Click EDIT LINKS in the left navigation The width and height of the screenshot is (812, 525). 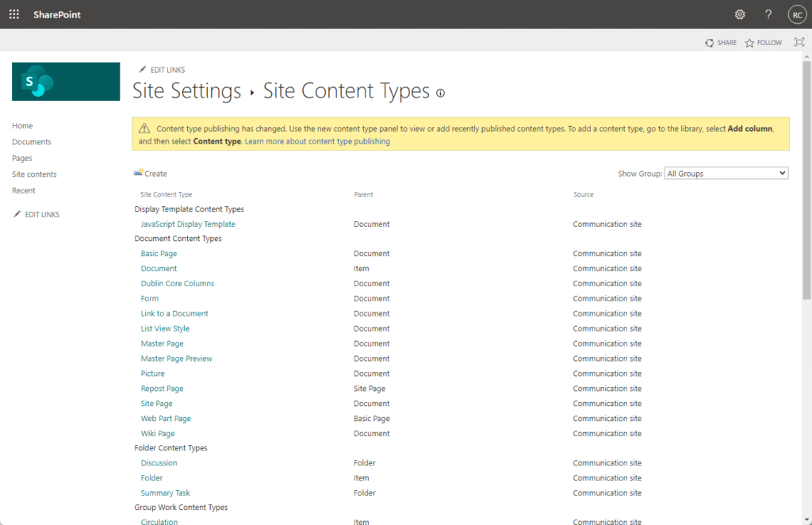tap(36, 214)
